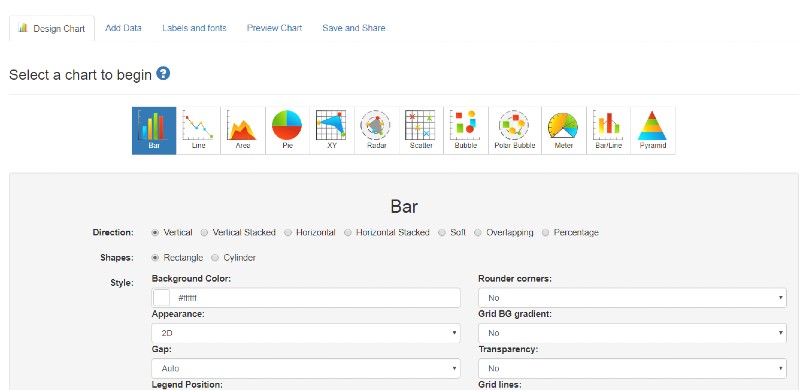Select the Vertical direction radio button

(x=155, y=233)
